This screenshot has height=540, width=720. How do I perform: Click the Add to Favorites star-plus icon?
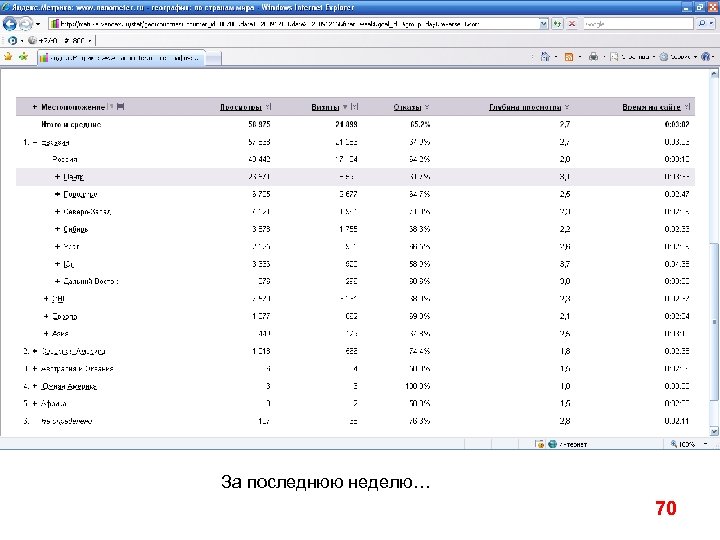(23, 56)
